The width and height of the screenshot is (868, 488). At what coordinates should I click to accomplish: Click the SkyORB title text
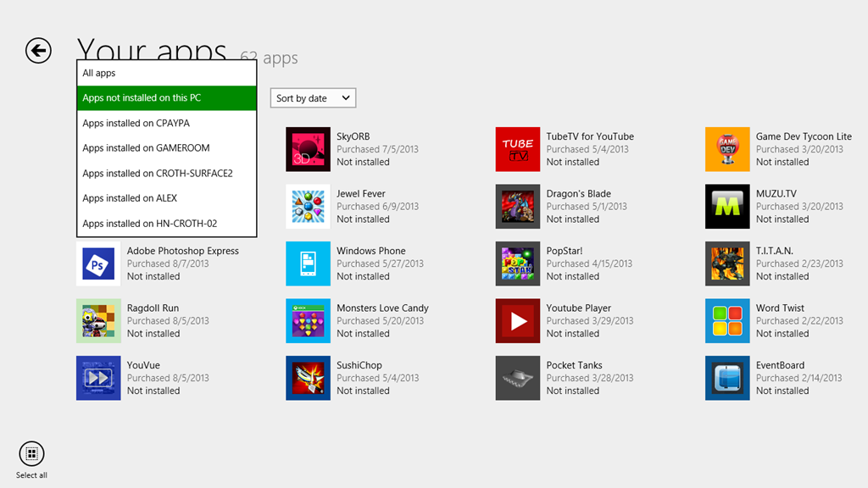[353, 136]
